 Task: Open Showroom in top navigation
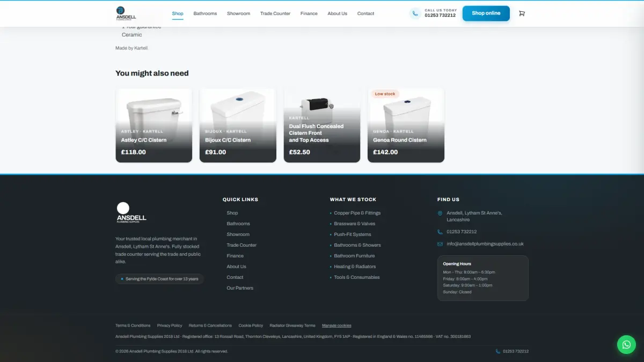(x=238, y=13)
